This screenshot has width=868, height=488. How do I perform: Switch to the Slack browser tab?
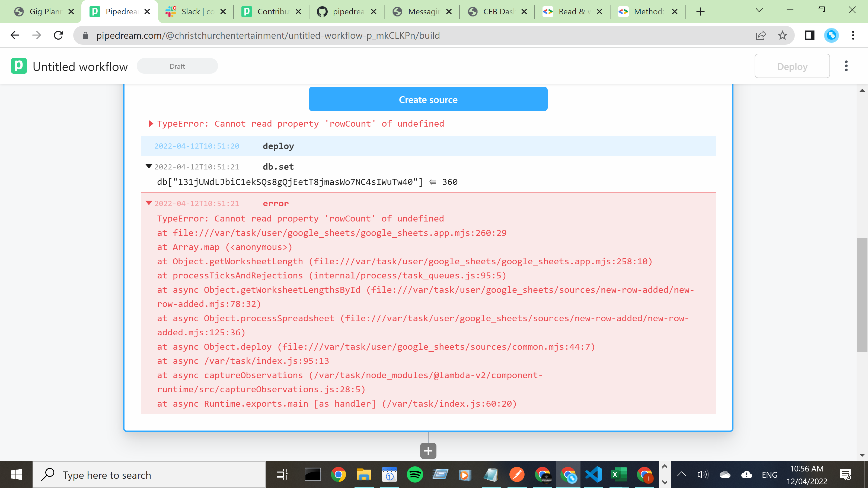[192, 11]
